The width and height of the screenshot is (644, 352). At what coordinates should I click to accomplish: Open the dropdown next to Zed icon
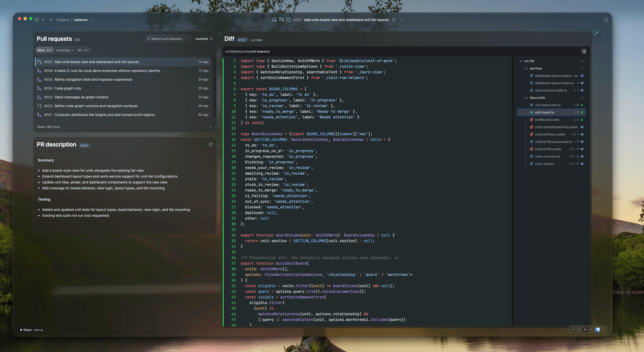pos(579,330)
